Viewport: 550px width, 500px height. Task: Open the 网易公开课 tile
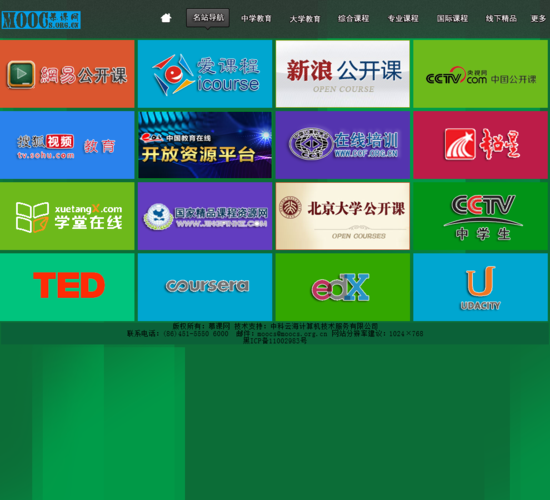click(x=67, y=74)
